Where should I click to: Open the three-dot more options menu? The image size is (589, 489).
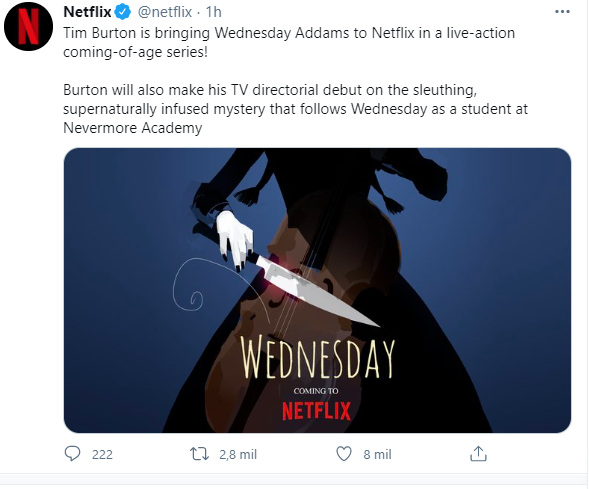coord(562,12)
